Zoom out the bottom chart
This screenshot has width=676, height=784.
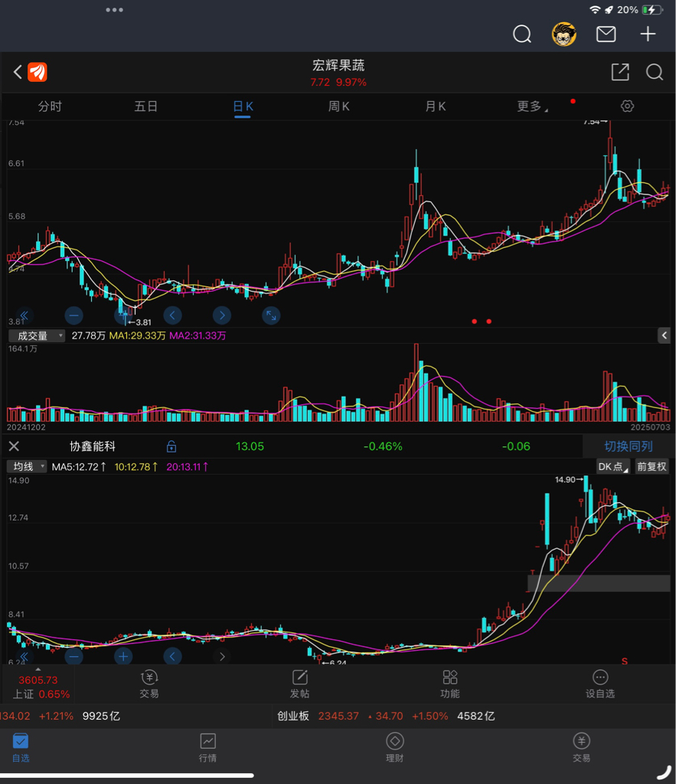74,656
